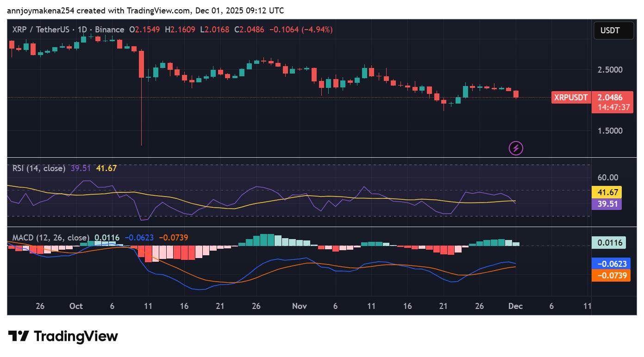Click the blue -0.0623 MACD axis label

point(611,264)
